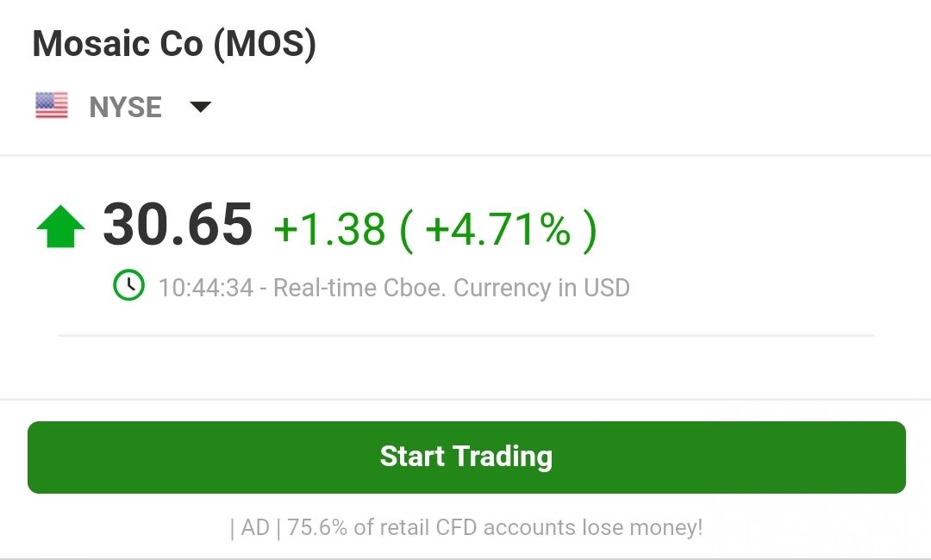
Task: Expand the NYSE exchange dropdown arrow
Action: 200,107
